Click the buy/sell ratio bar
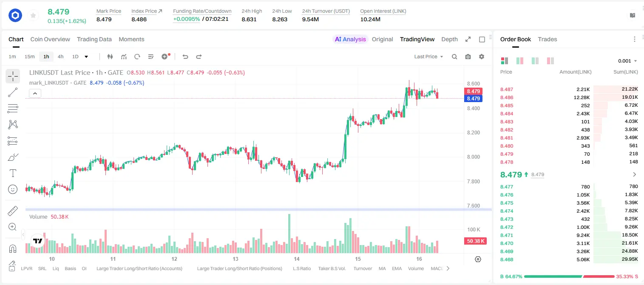This screenshot has width=644, height=285. pos(569,276)
